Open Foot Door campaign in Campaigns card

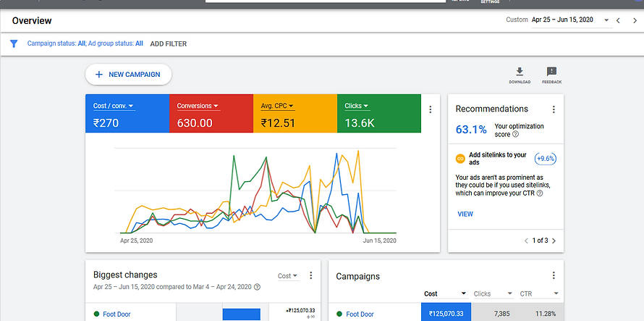[360, 314]
